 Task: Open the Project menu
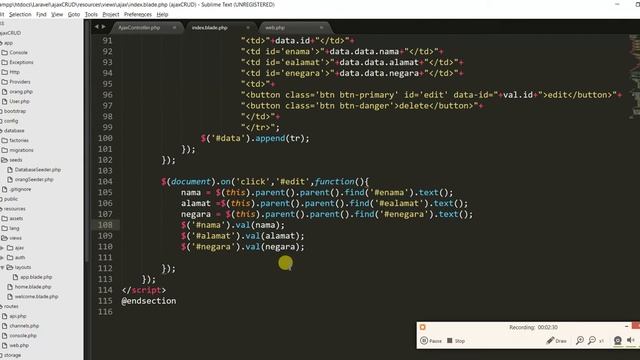tap(111, 14)
